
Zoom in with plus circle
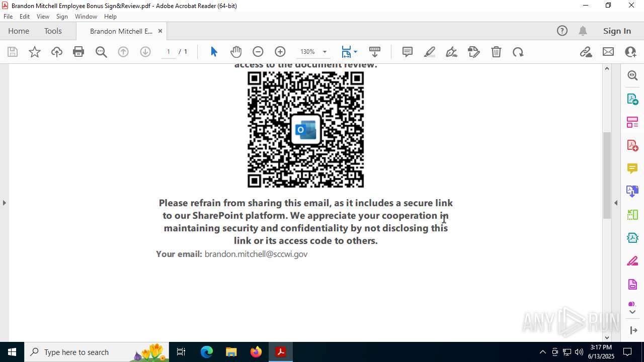[x=280, y=52]
